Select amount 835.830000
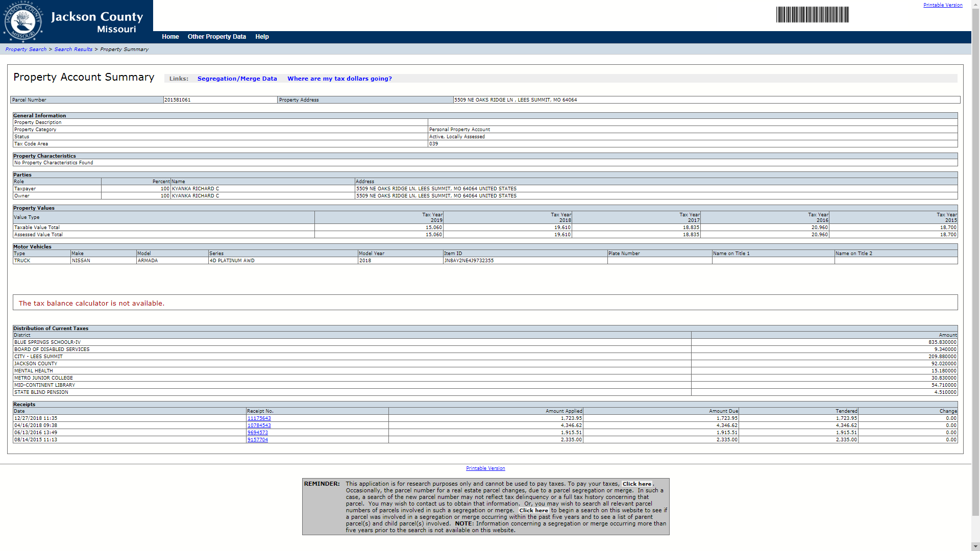 [942, 342]
